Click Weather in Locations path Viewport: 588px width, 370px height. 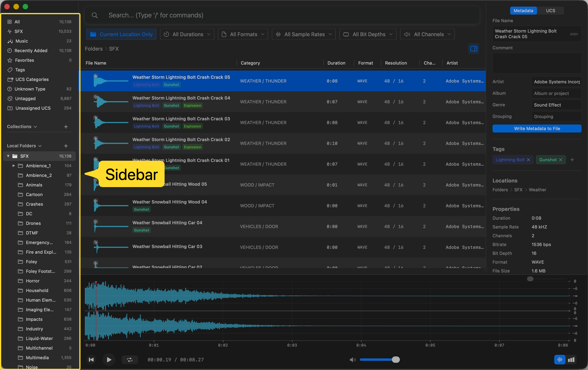537,190
